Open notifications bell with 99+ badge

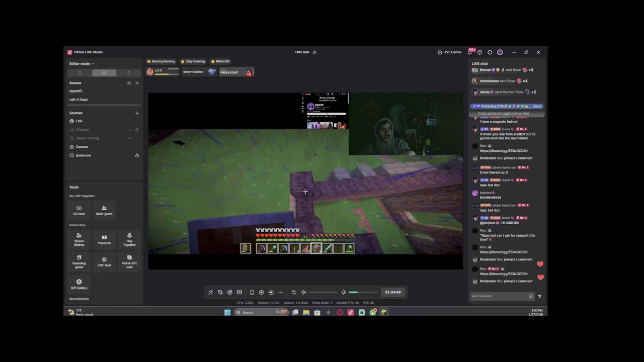[470, 52]
